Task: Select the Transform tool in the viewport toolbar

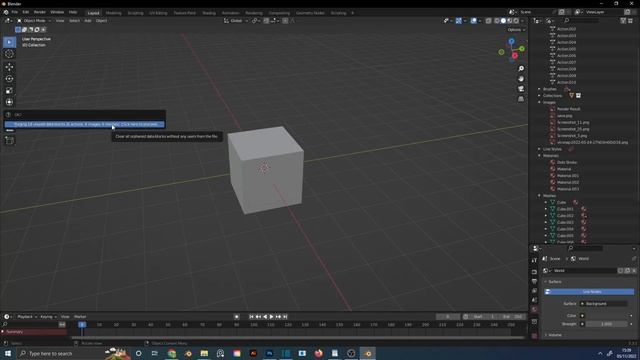Action: pyautogui.click(x=9, y=102)
